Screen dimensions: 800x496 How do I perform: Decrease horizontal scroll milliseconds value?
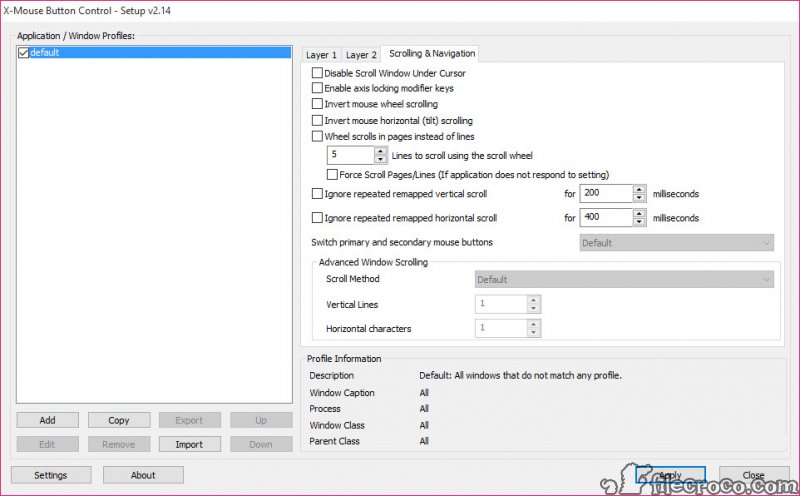(639, 221)
